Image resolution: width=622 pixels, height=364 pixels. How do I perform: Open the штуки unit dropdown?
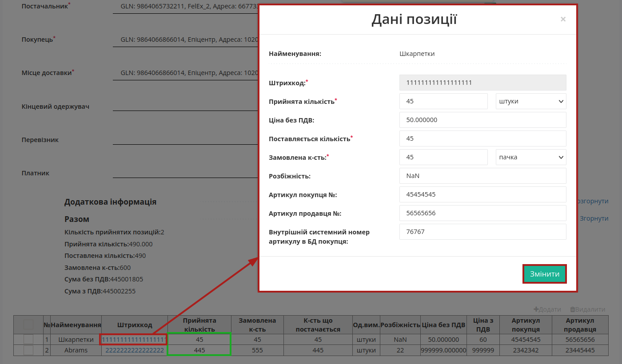(x=531, y=101)
